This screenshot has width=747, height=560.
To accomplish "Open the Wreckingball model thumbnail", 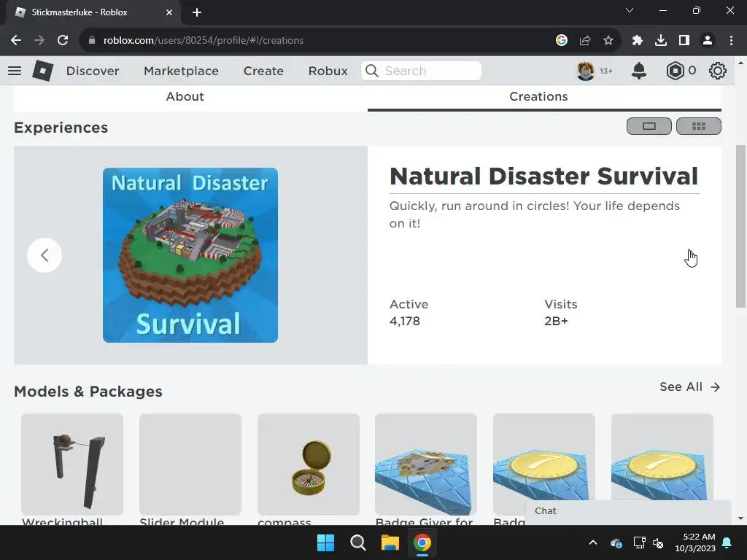I will point(72,464).
